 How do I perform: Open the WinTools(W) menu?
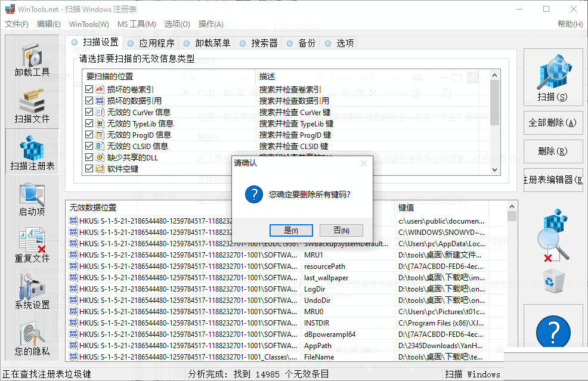coord(89,24)
